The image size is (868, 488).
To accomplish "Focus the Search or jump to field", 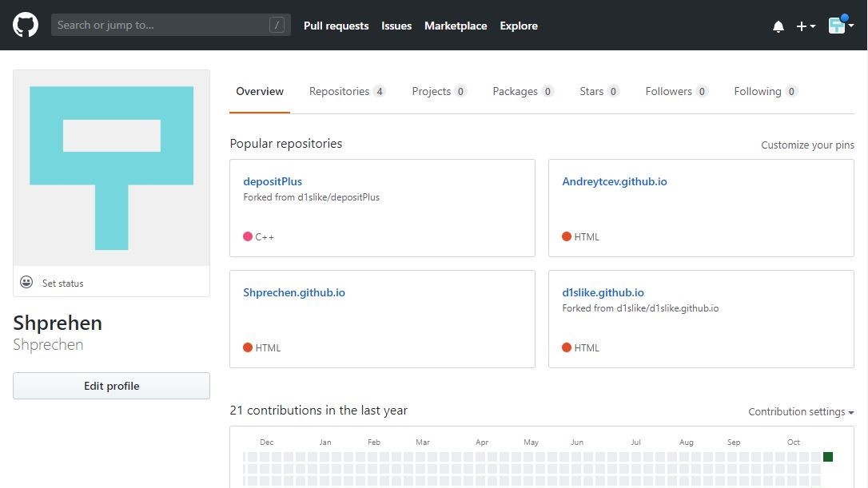I will click(x=160, y=26).
